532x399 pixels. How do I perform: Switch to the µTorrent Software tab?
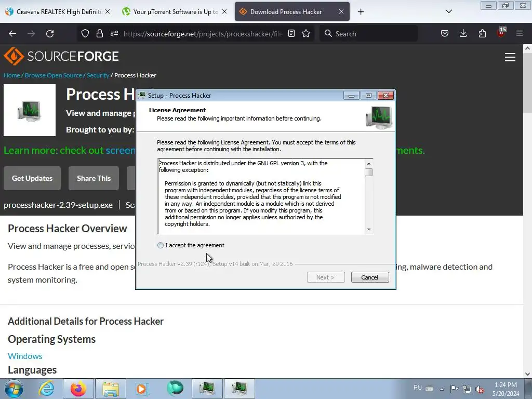(176, 12)
